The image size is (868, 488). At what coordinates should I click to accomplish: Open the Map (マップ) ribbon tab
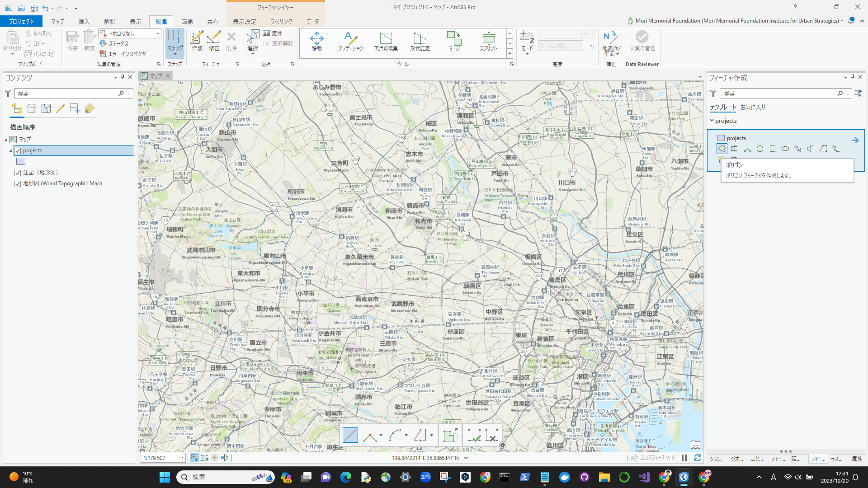(57, 21)
